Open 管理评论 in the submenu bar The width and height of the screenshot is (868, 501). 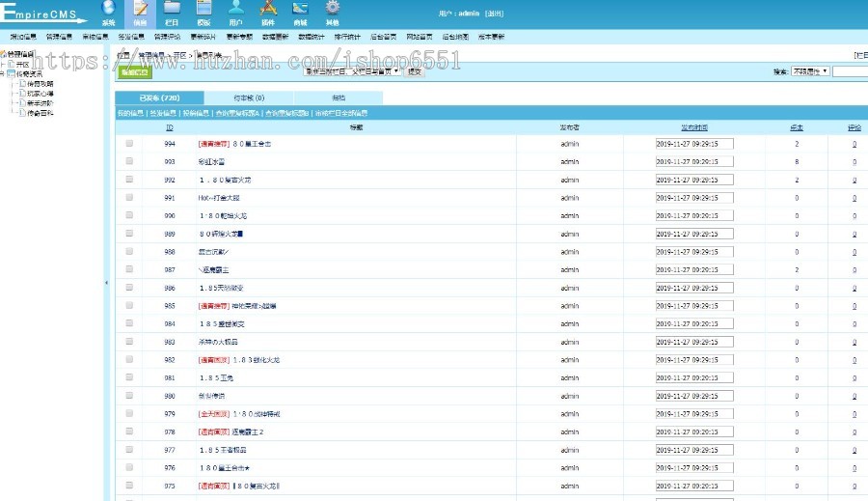pos(167,37)
